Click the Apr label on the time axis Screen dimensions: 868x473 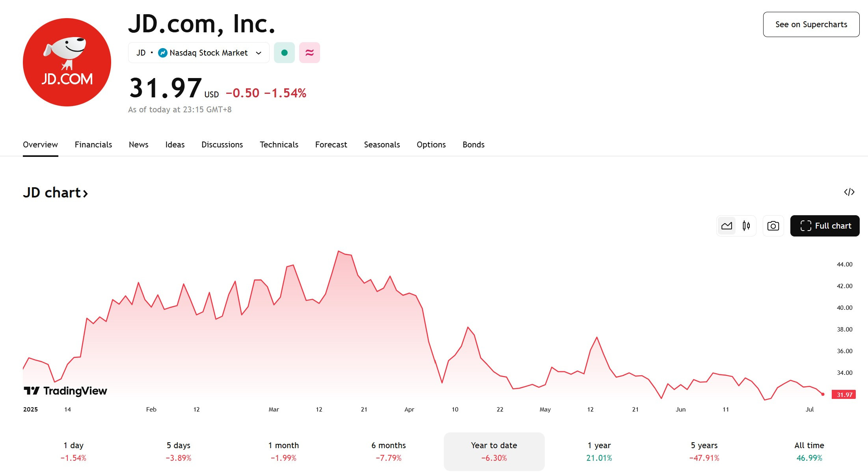[x=409, y=410]
